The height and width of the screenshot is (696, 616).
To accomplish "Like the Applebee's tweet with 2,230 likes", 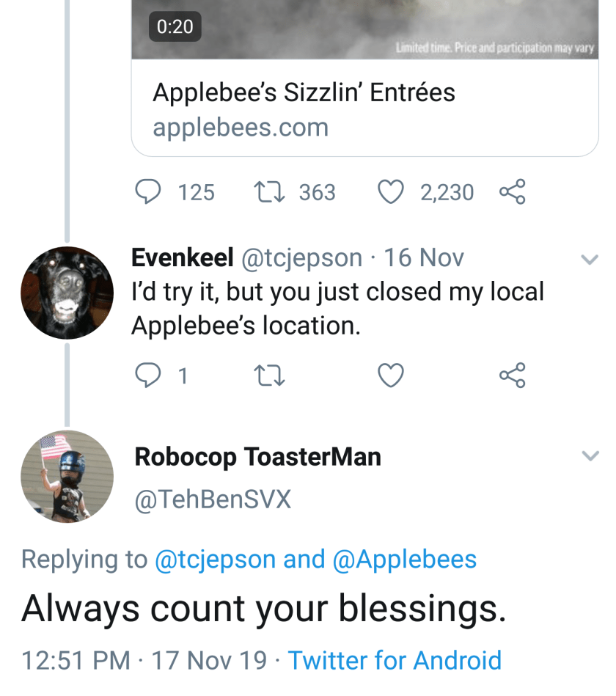I will [x=391, y=192].
